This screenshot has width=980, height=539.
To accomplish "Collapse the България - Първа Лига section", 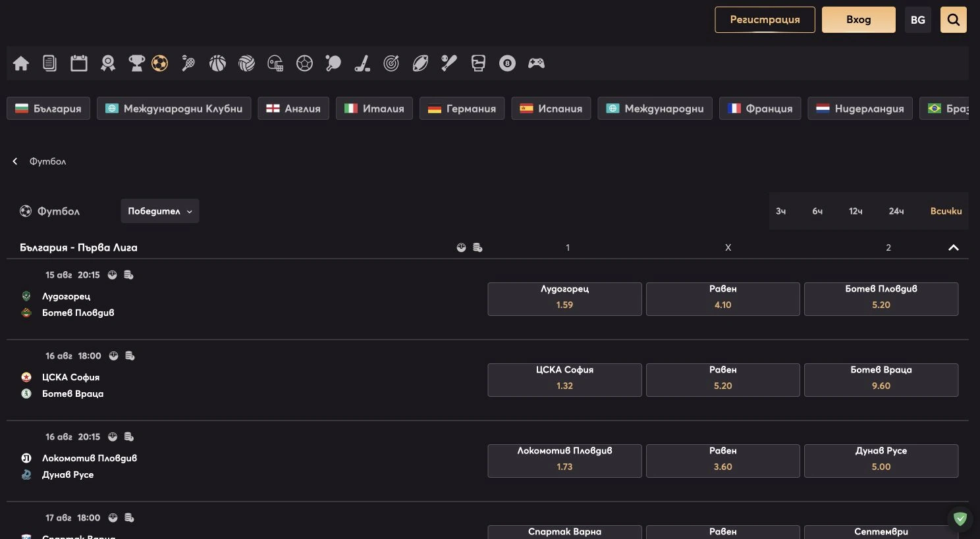I will pyautogui.click(x=953, y=248).
